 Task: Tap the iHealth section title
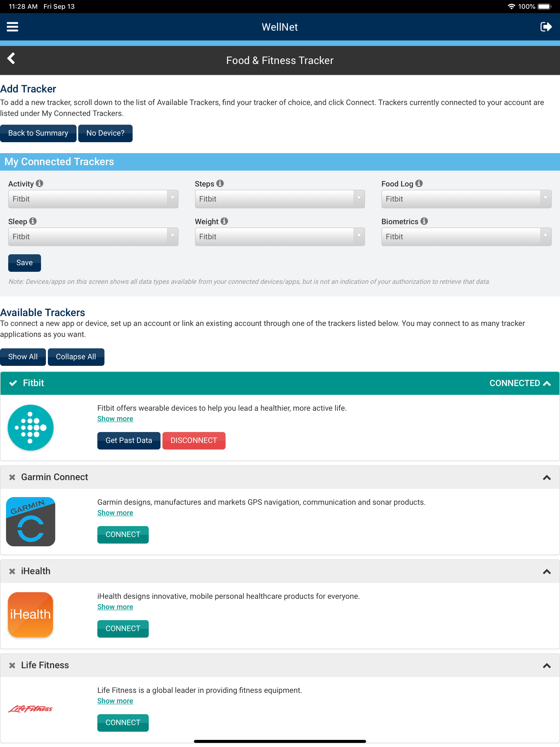point(36,571)
